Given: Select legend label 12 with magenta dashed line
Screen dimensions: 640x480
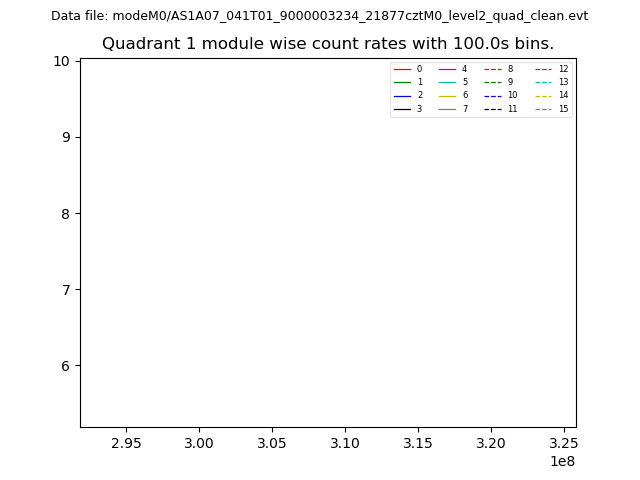Looking at the screenshot, I should 563,69.
